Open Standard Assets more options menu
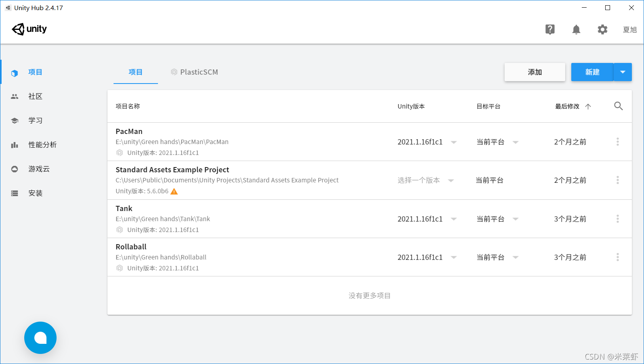Screen dimensions: 644x364 tap(617, 180)
